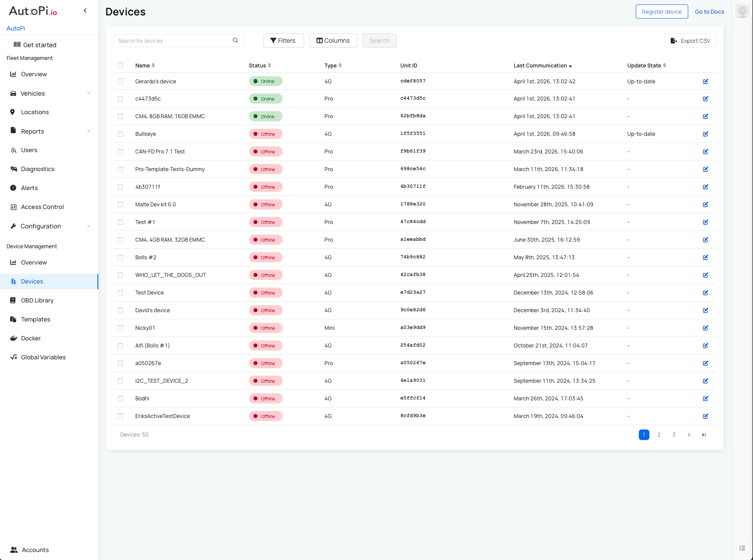Switch to the Devices section under Device Management
753x560 pixels.
(32, 281)
